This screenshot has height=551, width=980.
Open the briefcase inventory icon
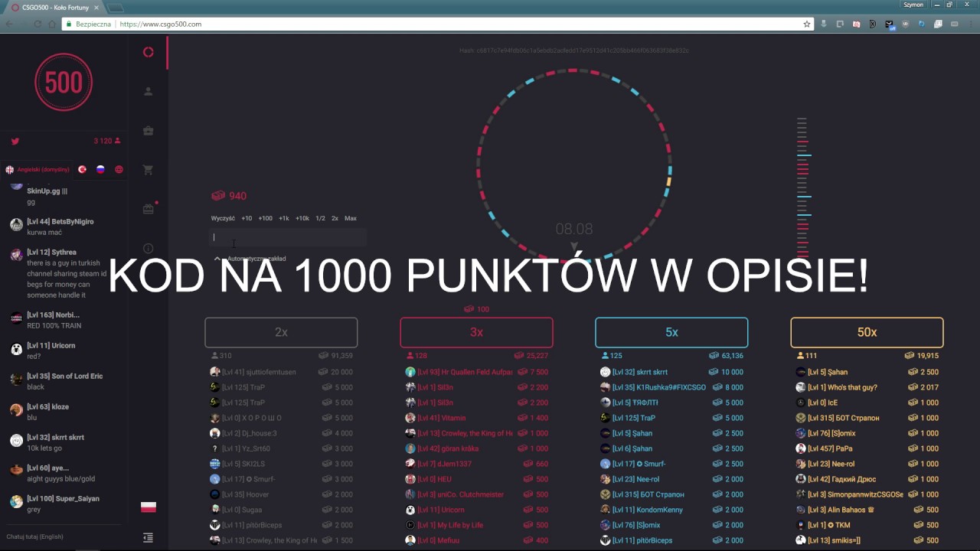pos(149,131)
